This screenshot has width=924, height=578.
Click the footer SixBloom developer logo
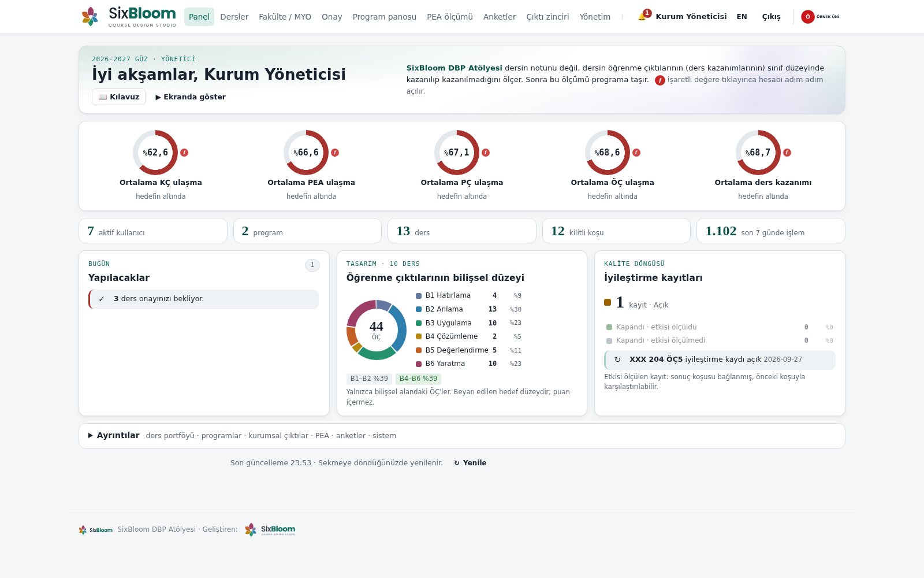(270, 529)
